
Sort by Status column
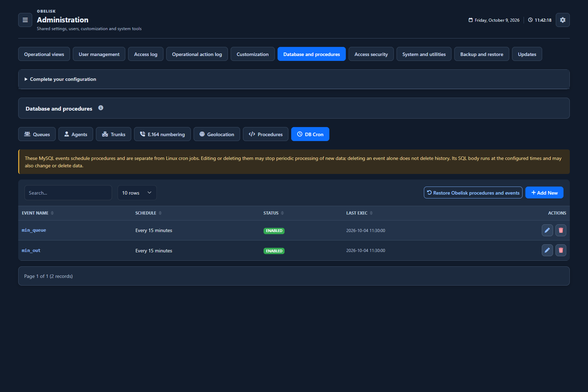click(x=273, y=213)
